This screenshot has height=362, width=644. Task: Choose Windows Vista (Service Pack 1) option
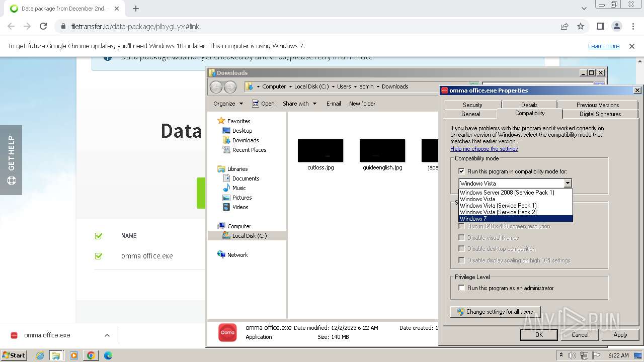[x=515, y=206]
